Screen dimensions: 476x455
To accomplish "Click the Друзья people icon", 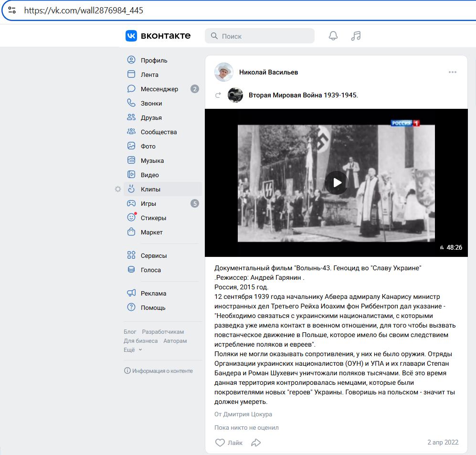I will [131, 117].
